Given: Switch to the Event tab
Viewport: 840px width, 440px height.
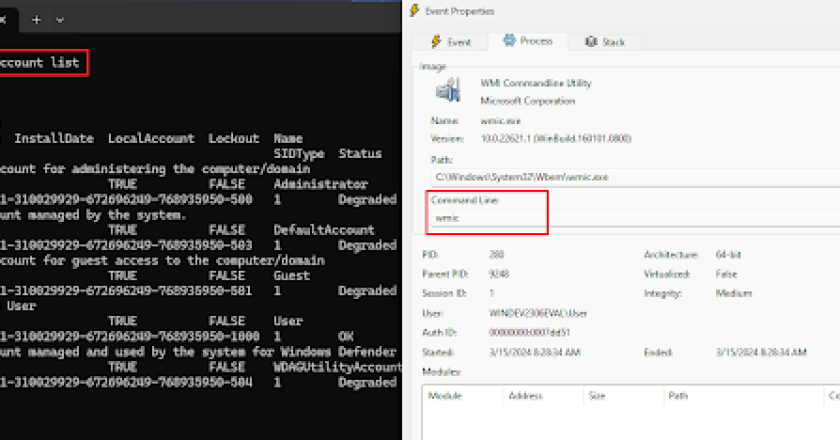Looking at the screenshot, I should click(450, 42).
